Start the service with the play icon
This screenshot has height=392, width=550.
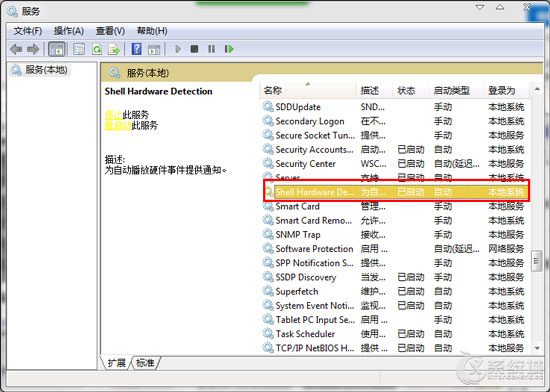[178, 49]
